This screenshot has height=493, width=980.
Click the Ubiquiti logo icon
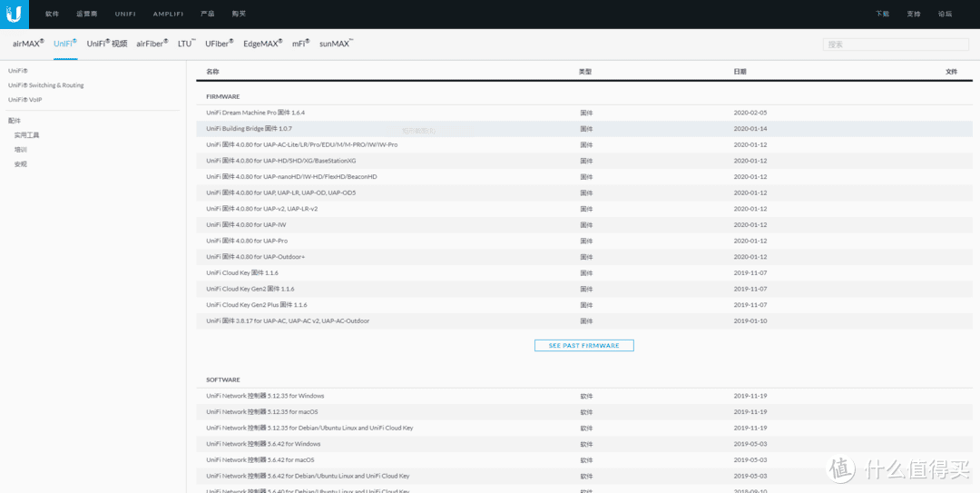pos(14,14)
